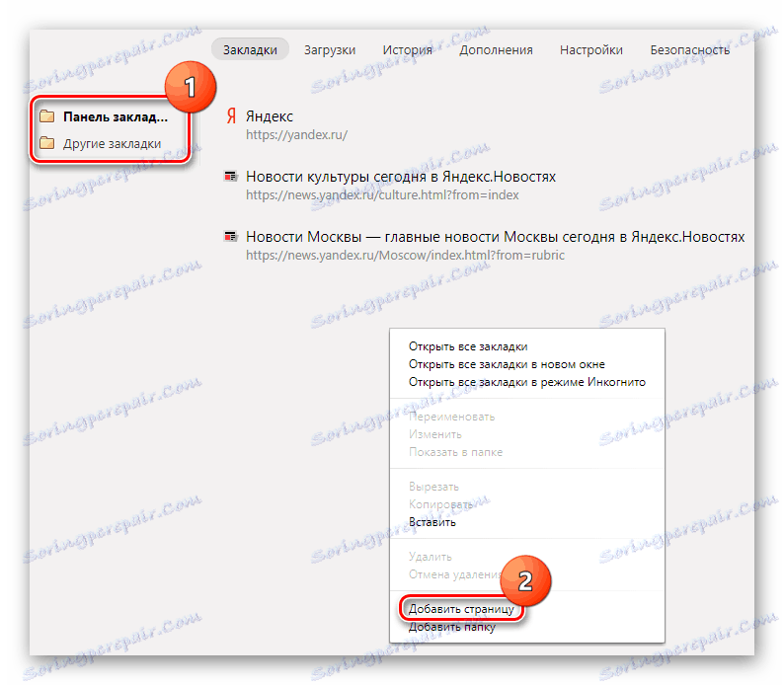Choose Добавить папку in context menu
This screenshot has height=685, width=784.
452,627
